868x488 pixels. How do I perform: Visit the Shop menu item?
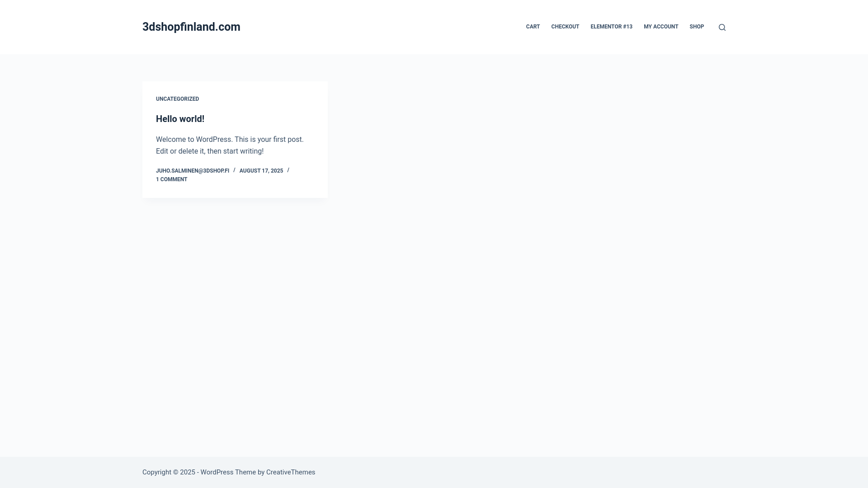[x=697, y=27]
